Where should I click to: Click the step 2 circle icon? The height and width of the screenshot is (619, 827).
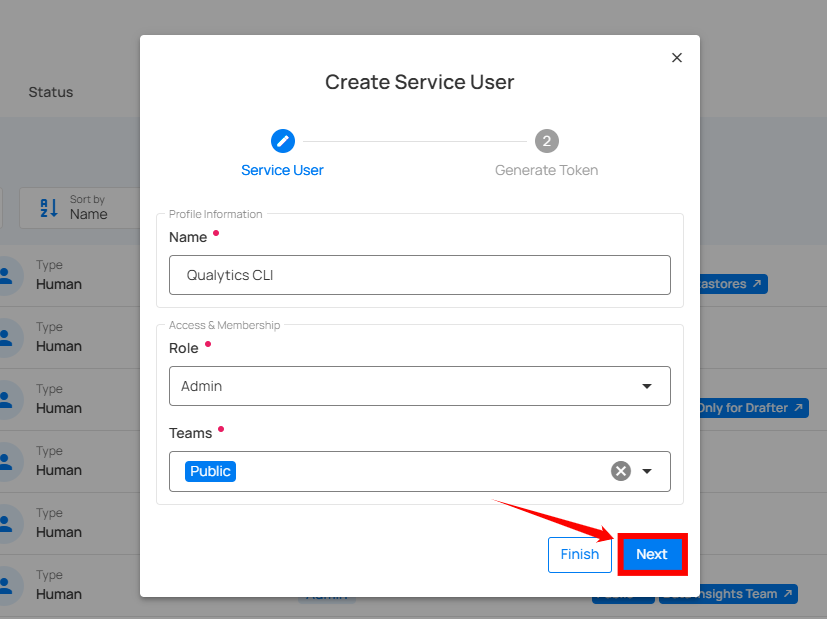pyautogui.click(x=546, y=141)
